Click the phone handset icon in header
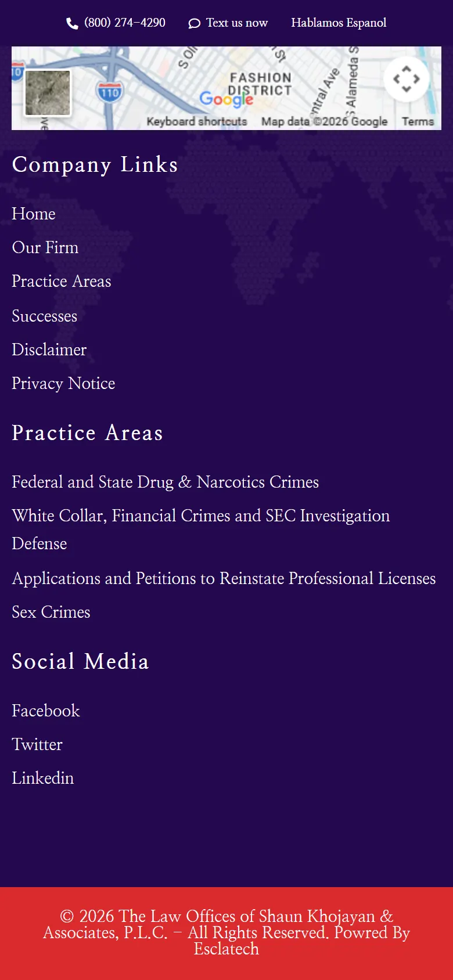The image size is (453, 980). pyautogui.click(x=72, y=23)
